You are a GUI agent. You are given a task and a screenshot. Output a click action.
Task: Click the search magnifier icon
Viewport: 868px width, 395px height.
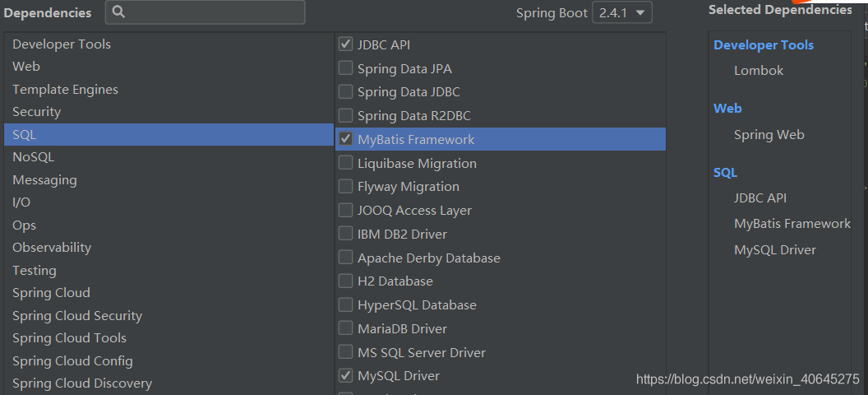click(x=118, y=12)
